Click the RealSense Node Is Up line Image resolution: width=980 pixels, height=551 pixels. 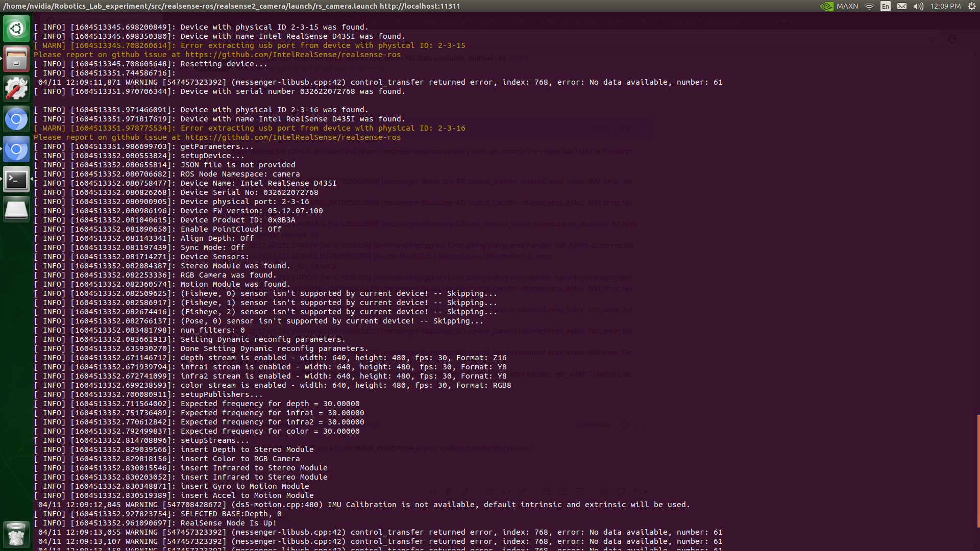point(228,523)
